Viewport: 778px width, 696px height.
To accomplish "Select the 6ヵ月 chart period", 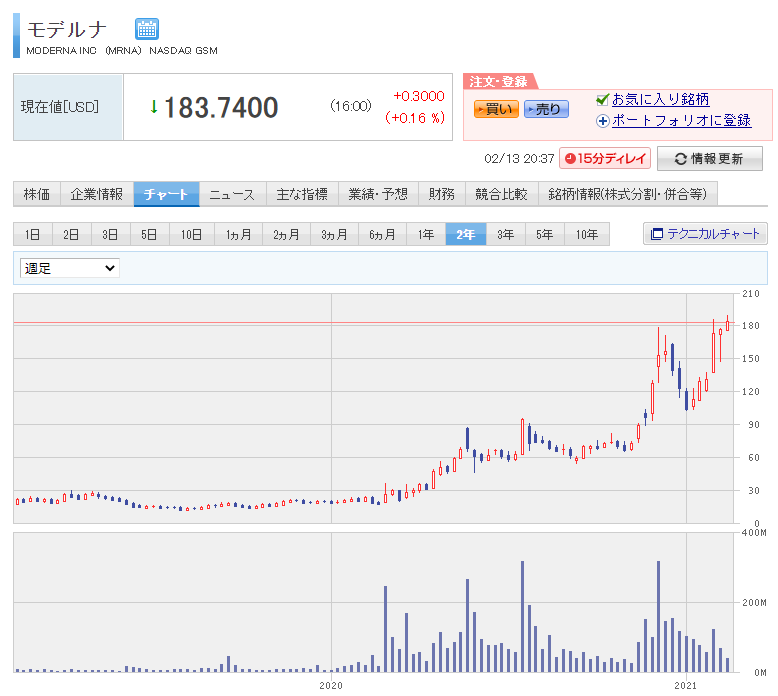I will point(382,234).
